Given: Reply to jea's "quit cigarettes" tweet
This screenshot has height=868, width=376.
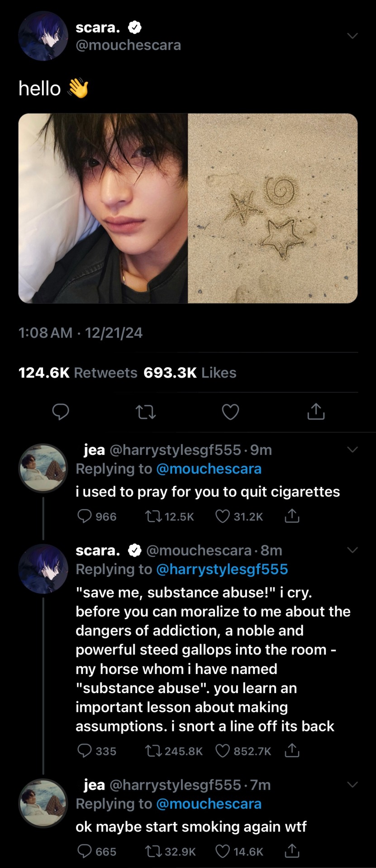Looking at the screenshot, I should tap(85, 516).
